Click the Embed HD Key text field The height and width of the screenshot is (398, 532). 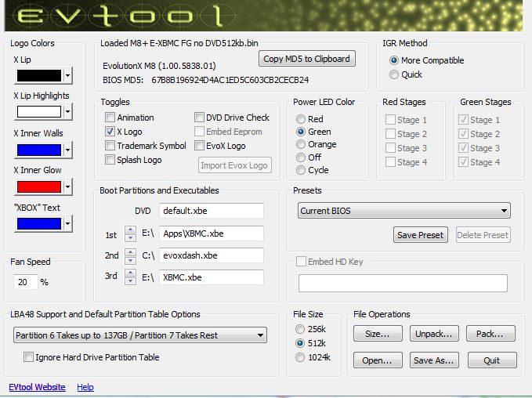click(x=403, y=284)
